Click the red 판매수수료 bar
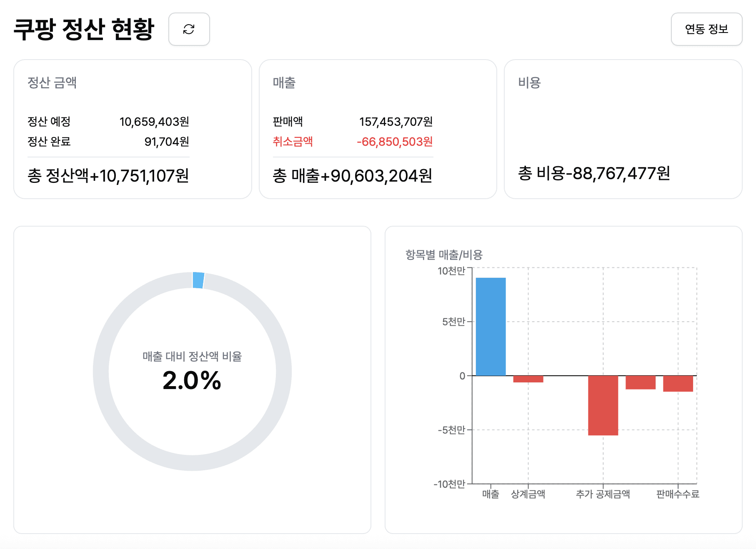The width and height of the screenshot is (756, 549). click(678, 384)
